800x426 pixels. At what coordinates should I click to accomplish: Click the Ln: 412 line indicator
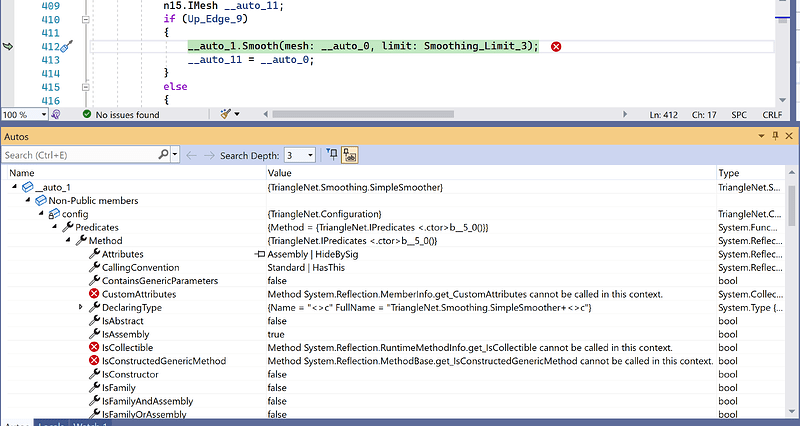pos(663,115)
